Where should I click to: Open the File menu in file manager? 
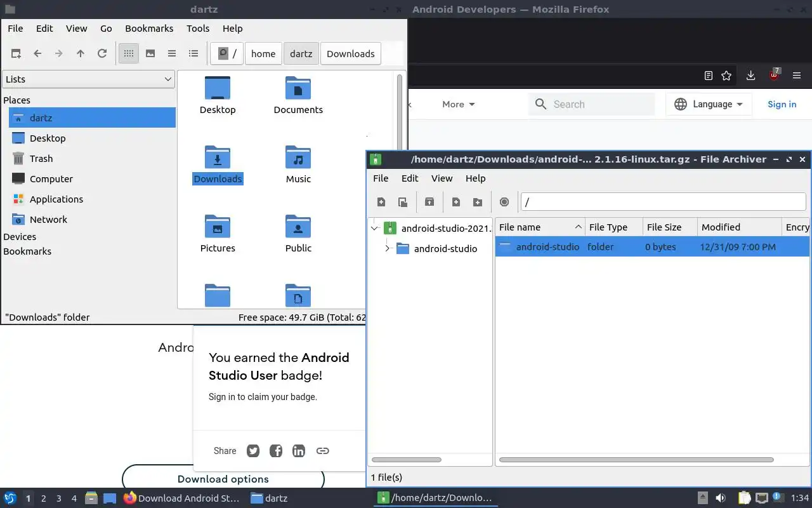pyautogui.click(x=15, y=29)
